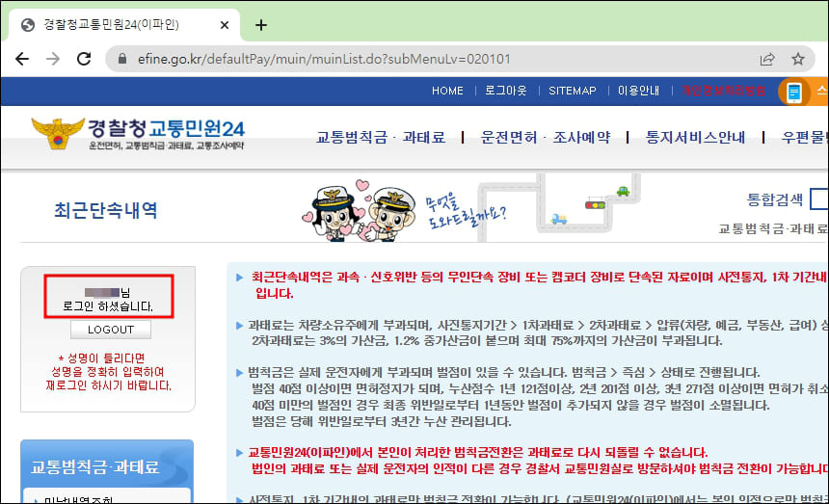This screenshot has width=829, height=504.
Task: Click the browser back arrow
Action: click(x=22, y=59)
